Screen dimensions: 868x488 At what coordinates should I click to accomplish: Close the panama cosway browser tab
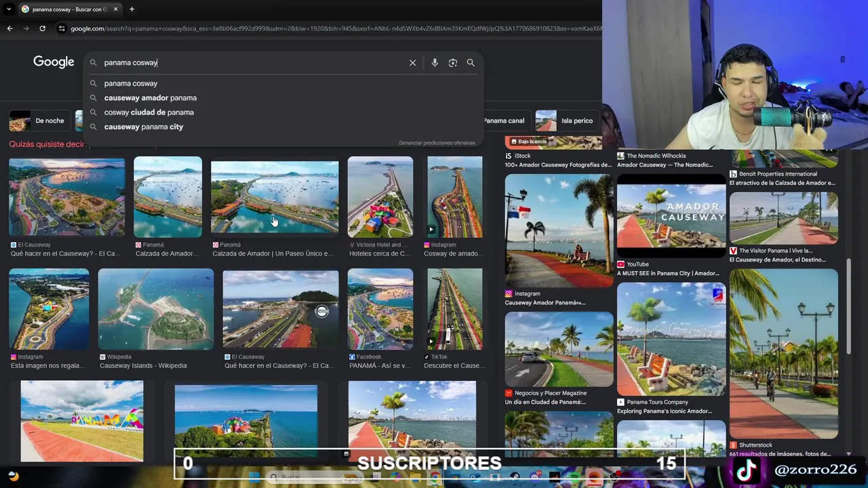pyautogui.click(x=115, y=9)
